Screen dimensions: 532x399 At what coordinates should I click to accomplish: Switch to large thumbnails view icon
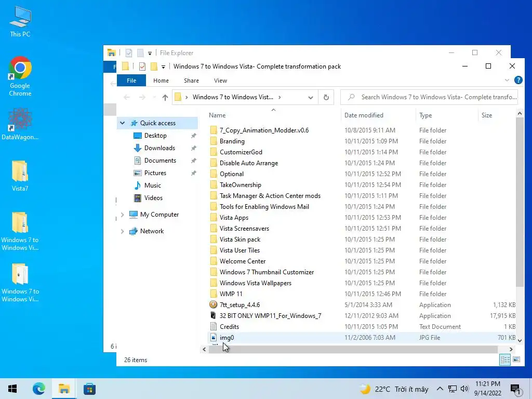(x=516, y=360)
